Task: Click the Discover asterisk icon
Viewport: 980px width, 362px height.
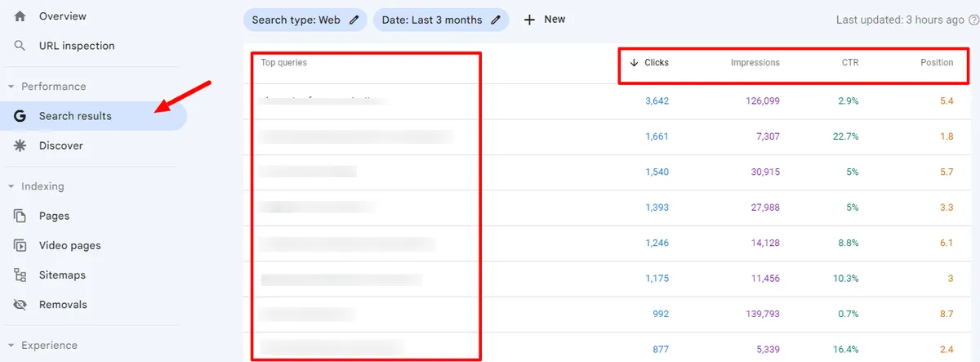Action: pos(20,145)
